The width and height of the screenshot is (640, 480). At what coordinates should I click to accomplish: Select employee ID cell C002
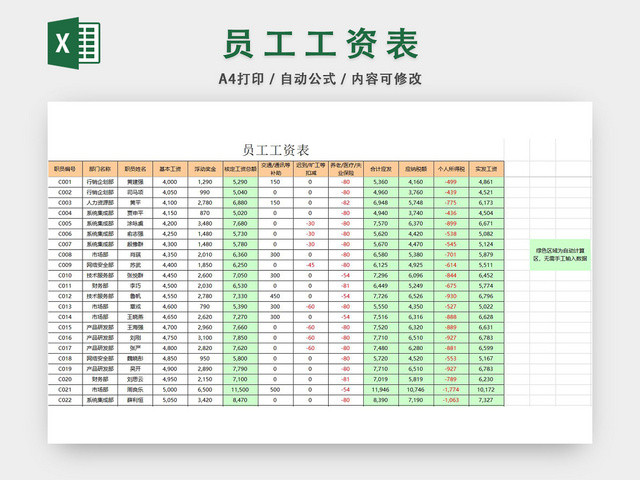click(x=65, y=192)
